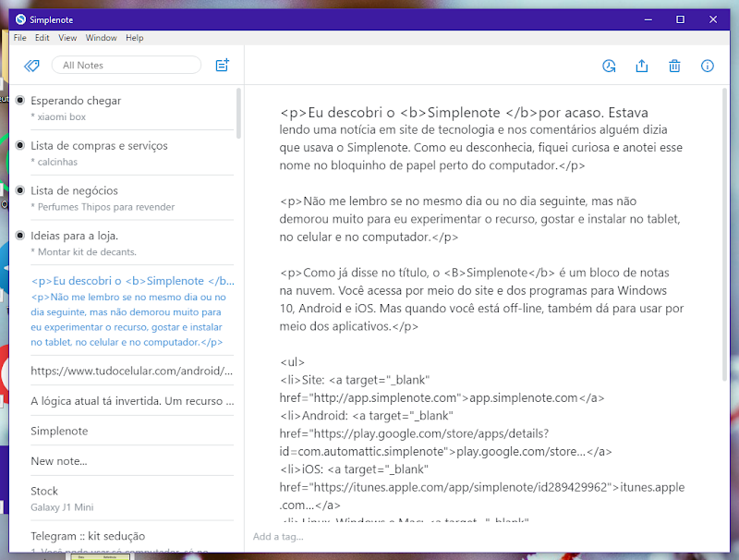Click the note editor scrollbar
The image size is (739, 560).
pos(724,235)
